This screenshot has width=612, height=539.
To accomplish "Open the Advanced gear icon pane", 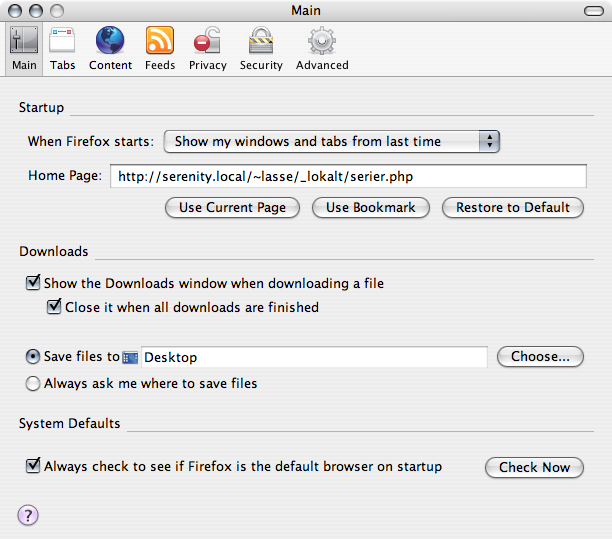I will pyautogui.click(x=322, y=48).
